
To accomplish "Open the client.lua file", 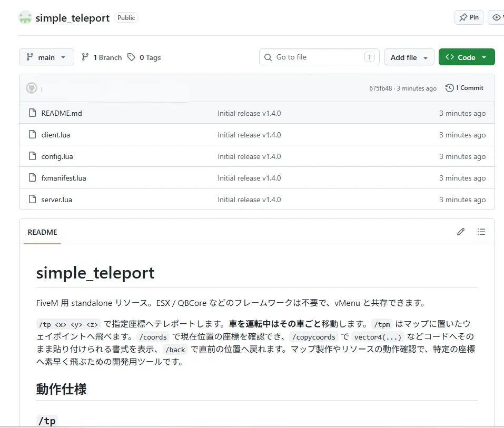I will tap(56, 135).
